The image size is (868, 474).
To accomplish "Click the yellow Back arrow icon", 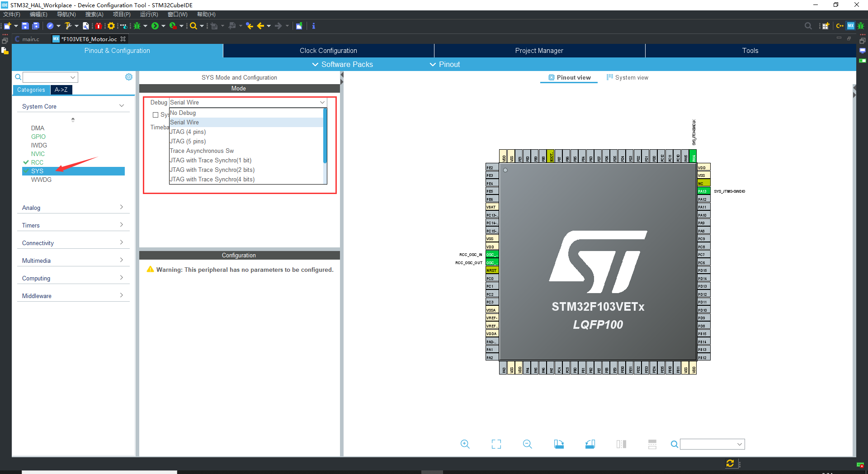I will [260, 26].
